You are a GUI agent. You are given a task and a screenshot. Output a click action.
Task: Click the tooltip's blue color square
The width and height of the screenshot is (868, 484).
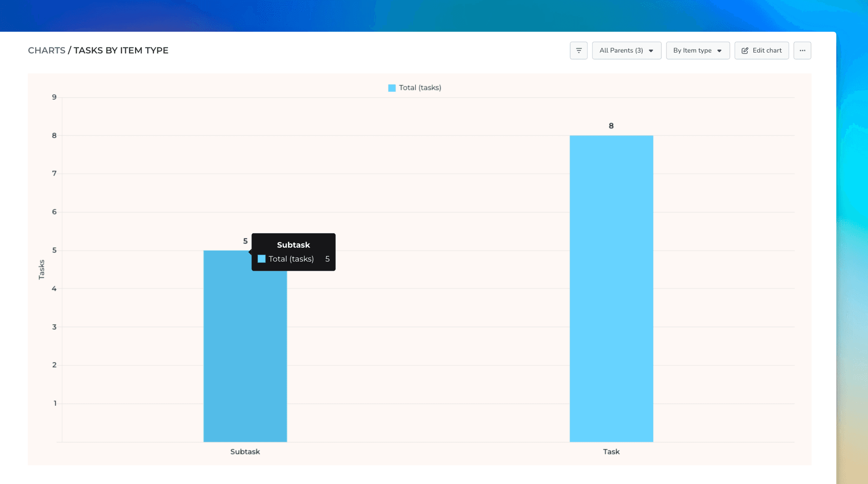[x=261, y=259]
